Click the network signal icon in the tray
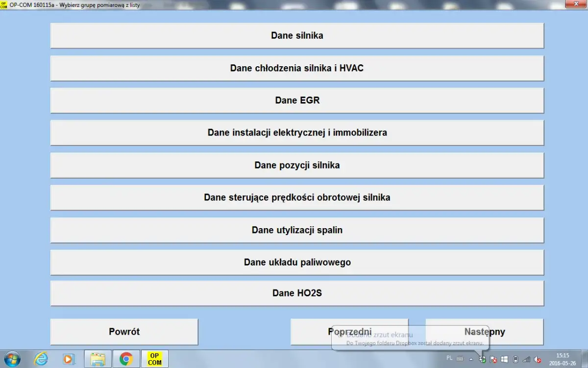Image resolution: width=588 pixels, height=368 pixels. click(526, 359)
